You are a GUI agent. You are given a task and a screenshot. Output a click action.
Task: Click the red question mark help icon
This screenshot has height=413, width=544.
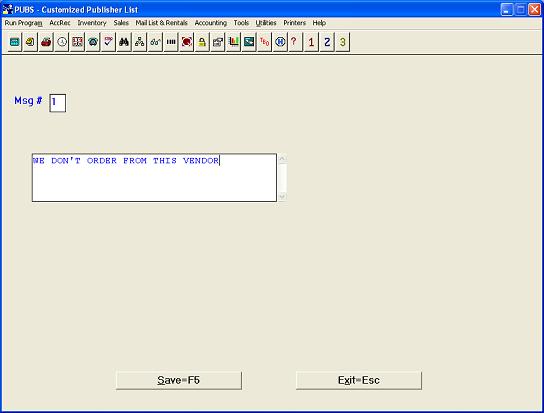295,42
